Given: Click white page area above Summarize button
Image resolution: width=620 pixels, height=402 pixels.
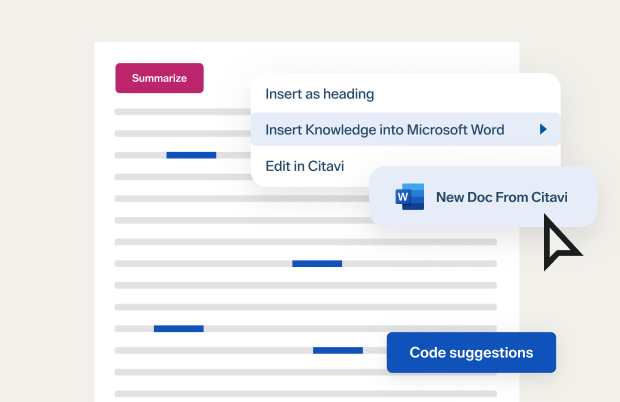Looking at the screenshot, I should pyautogui.click(x=160, y=52).
